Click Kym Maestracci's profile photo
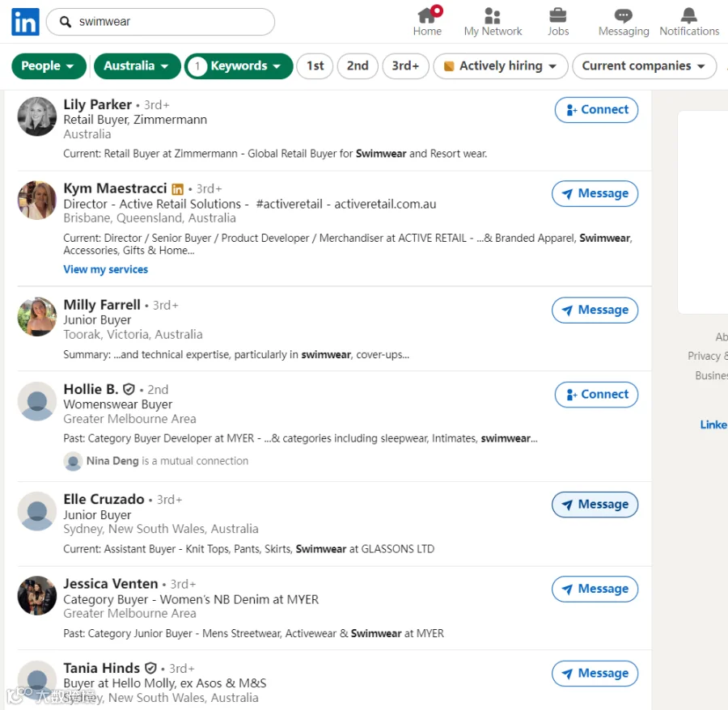 [x=37, y=200]
